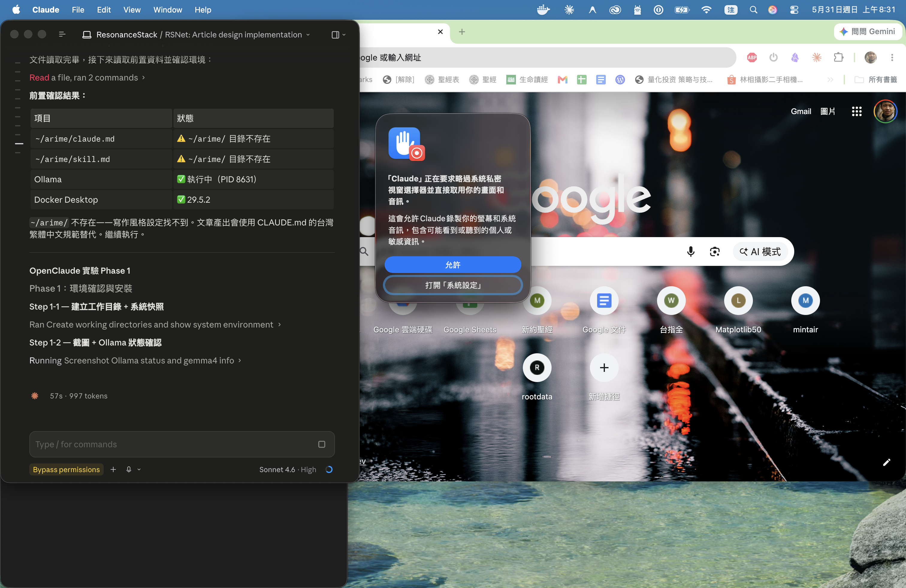Open the Gmail link on Google page
The width and height of the screenshot is (906, 588).
[801, 111]
